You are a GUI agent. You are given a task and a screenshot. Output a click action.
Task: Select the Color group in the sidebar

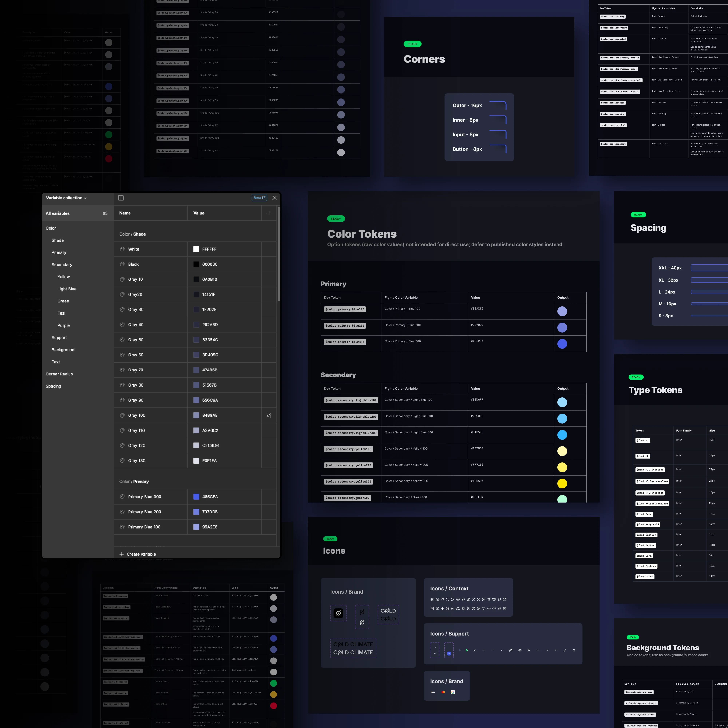(x=51, y=228)
